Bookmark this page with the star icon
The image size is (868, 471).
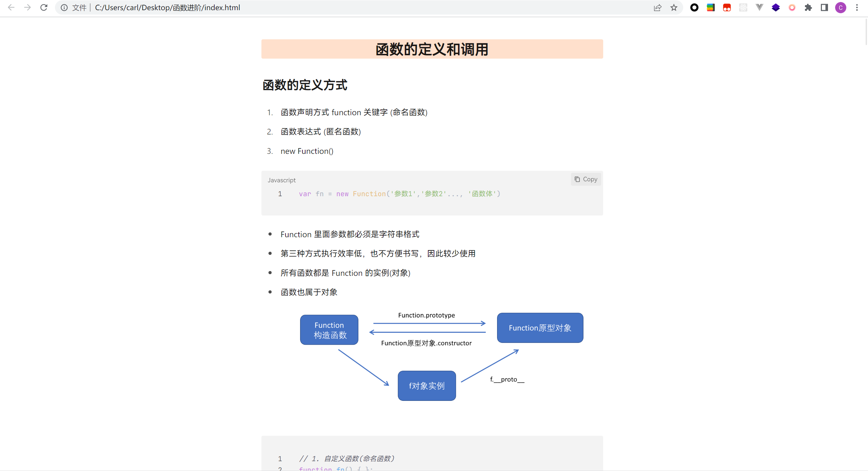point(674,7)
